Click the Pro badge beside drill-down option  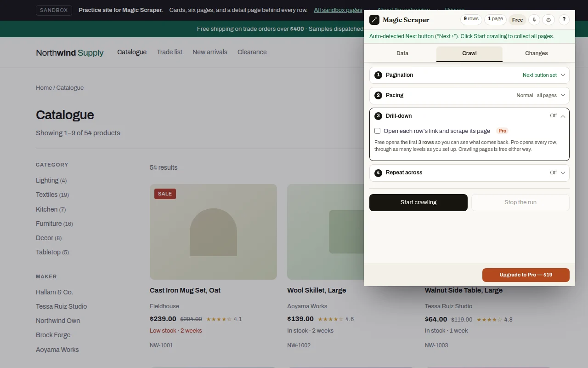tap(502, 131)
